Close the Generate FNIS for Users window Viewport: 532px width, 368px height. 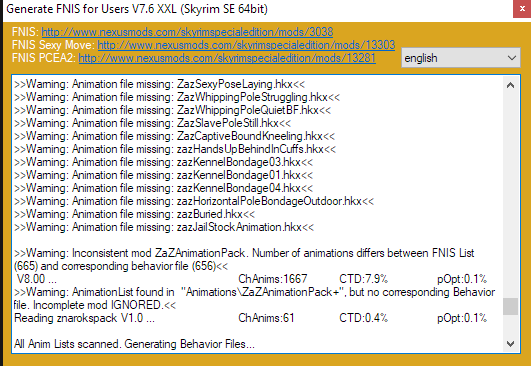522,9
